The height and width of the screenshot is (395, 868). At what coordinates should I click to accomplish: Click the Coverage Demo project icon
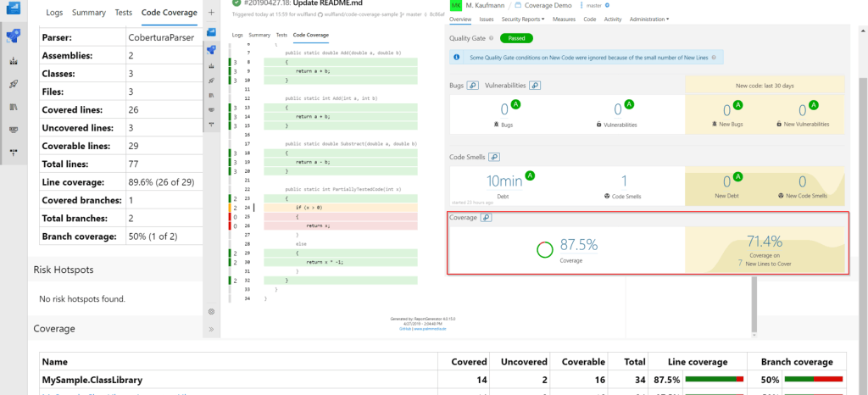518,5
